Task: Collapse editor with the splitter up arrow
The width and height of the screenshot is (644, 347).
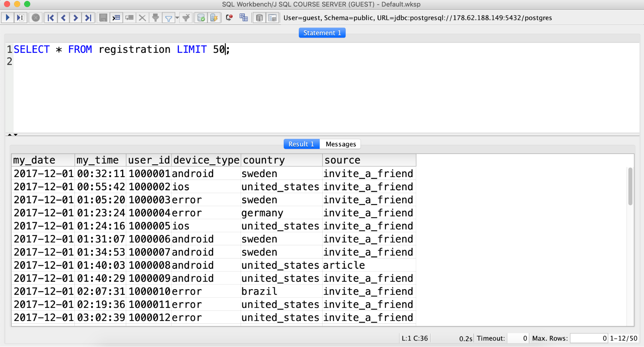Action: pos(10,135)
